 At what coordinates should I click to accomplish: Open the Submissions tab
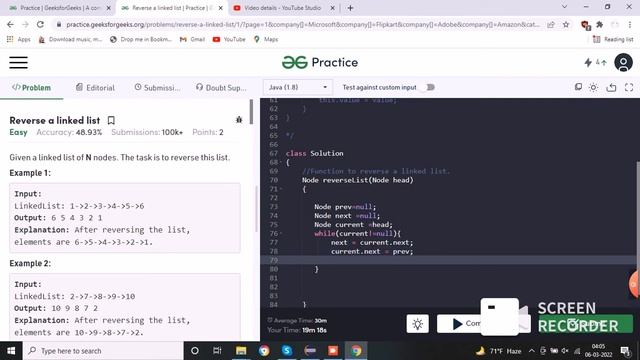coord(157,88)
